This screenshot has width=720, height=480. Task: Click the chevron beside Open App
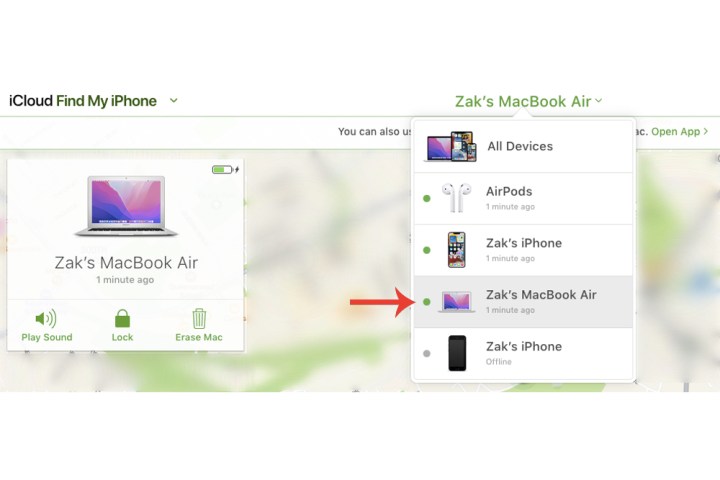706,132
